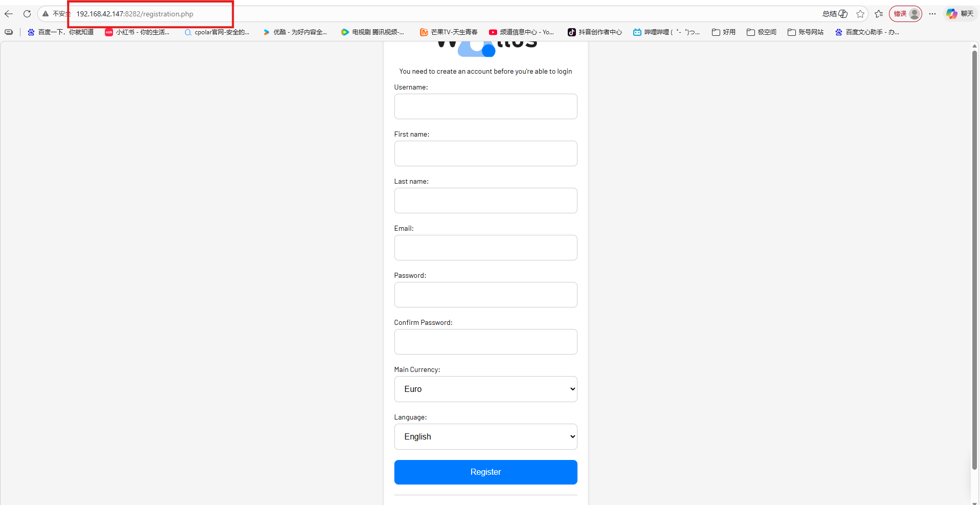Open the favorites list icon

coord(879,14)
